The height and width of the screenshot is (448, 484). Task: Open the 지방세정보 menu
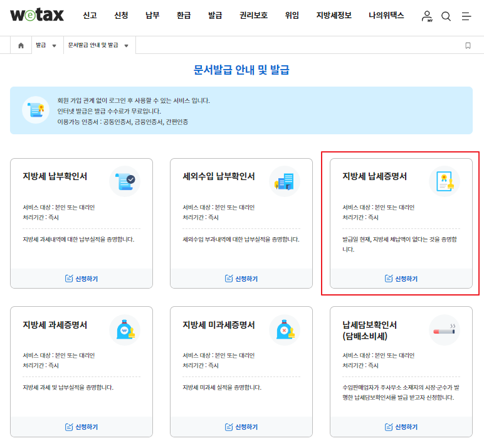pos(334,15)
